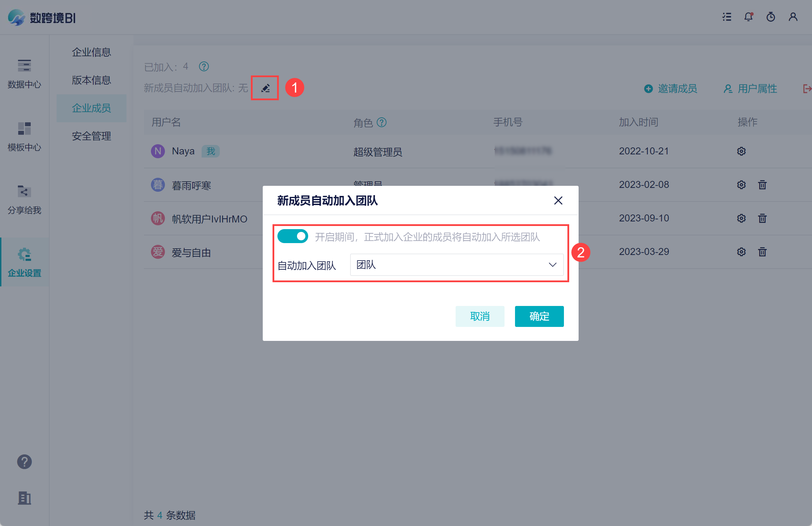Close the 新成员自动加入团队 dialog
812x526 pixels.
pos(558,200)
